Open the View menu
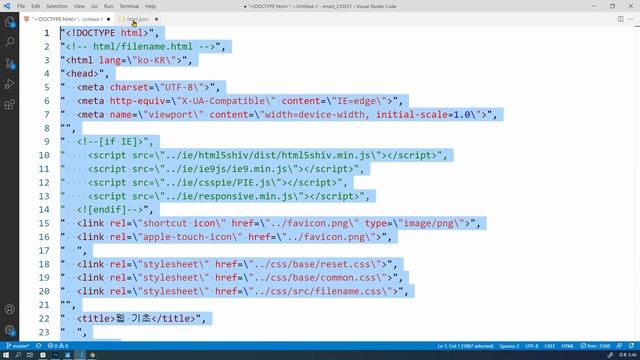Viewport: 640px width, 360px height. click(79, 6)
